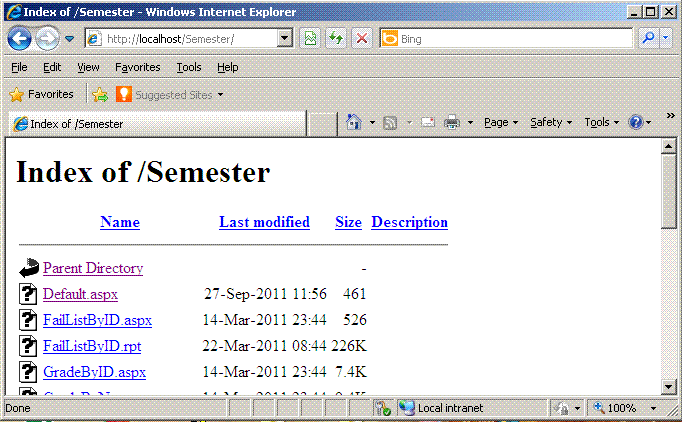The image size is (682, 422).
Task: Click the popup blocker status icon
Action: [x=382, y=408]
